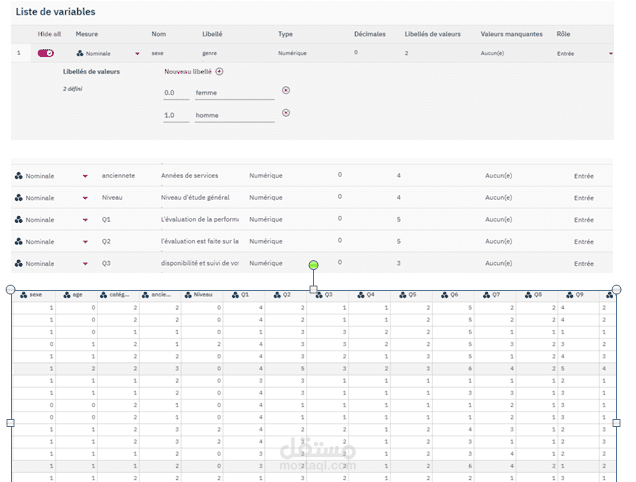Remove the femme value label
Viewport: 636px width, 482px height.
286,90
